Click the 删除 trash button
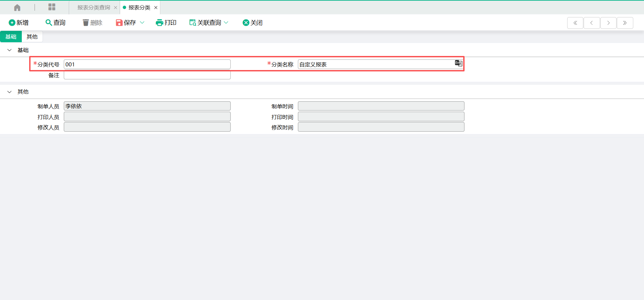 (x=92, y=22)
